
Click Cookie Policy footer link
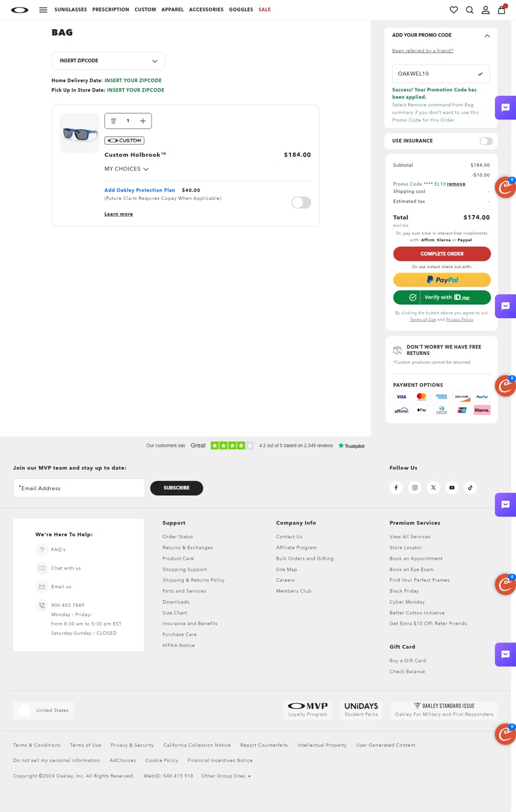pyautogui.click(x=162, y=760)
